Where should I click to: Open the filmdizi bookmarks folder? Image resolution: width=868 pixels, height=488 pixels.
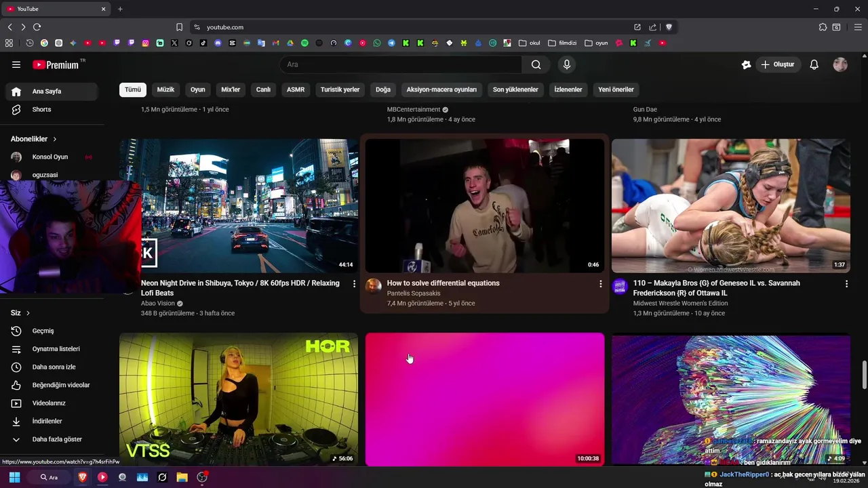click(x=562, y=43)
